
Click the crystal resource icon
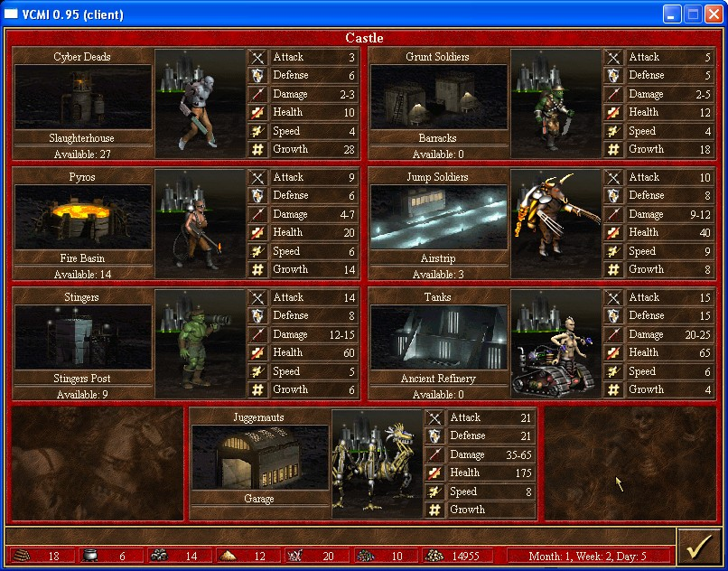pos(294,556)
